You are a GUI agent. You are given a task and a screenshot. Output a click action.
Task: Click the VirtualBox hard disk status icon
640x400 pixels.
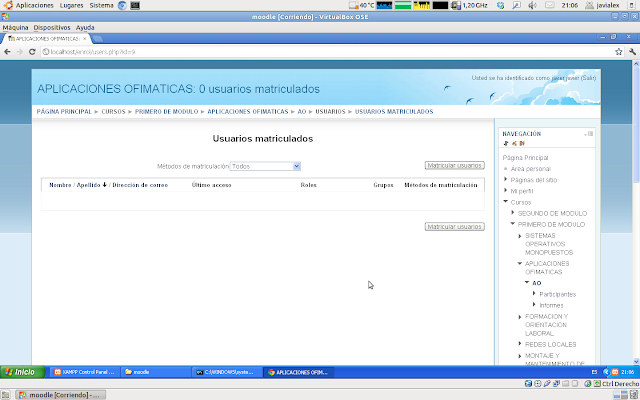tap(528, 384)
